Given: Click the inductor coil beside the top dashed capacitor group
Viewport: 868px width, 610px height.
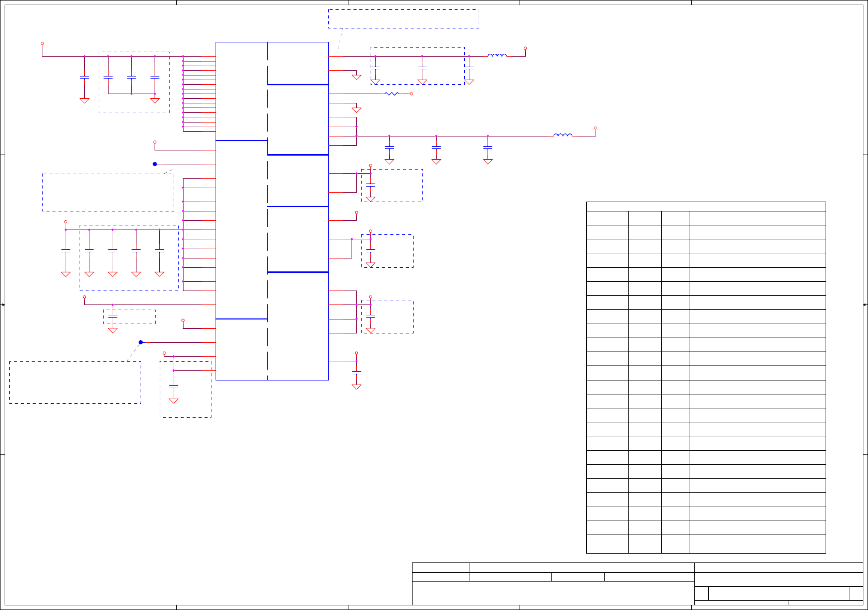Looking at the screenshot, I should tap(497, 55).
